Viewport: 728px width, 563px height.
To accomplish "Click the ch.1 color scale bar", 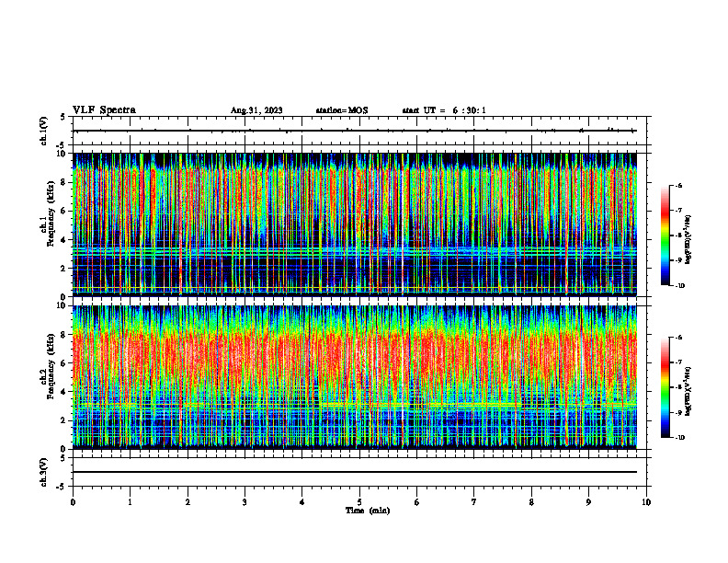I will (665, 236).
